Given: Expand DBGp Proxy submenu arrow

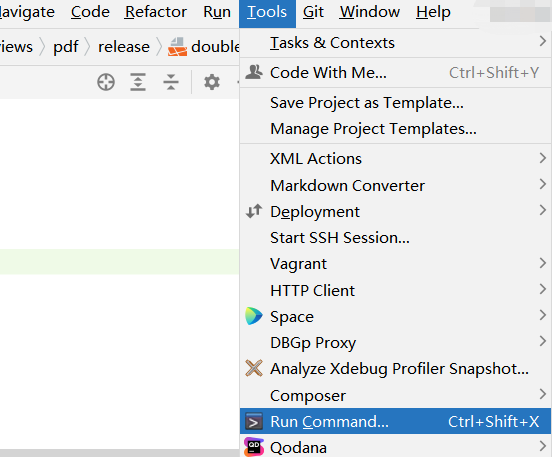Looking at the screenshot, I should coord(542,341).
